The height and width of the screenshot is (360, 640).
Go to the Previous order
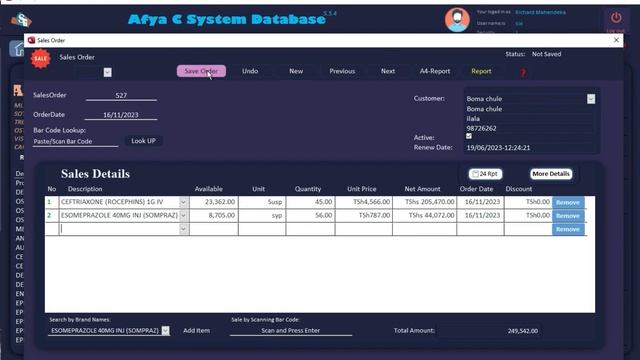coord(342,71)
